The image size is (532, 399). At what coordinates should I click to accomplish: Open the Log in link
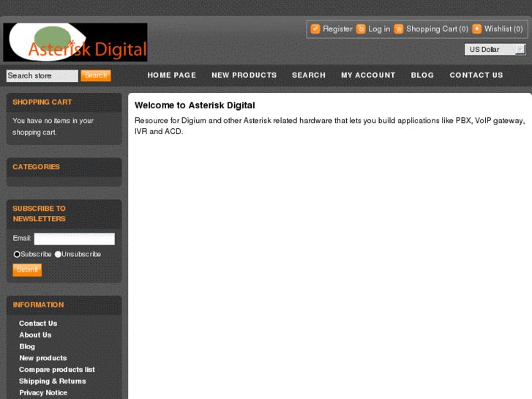click(x=379, y=29)
